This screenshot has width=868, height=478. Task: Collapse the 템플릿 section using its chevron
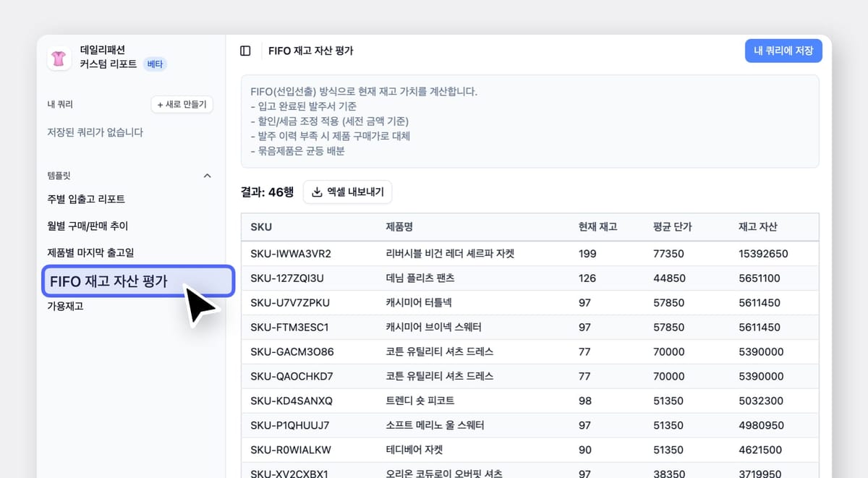coord(207,175)
